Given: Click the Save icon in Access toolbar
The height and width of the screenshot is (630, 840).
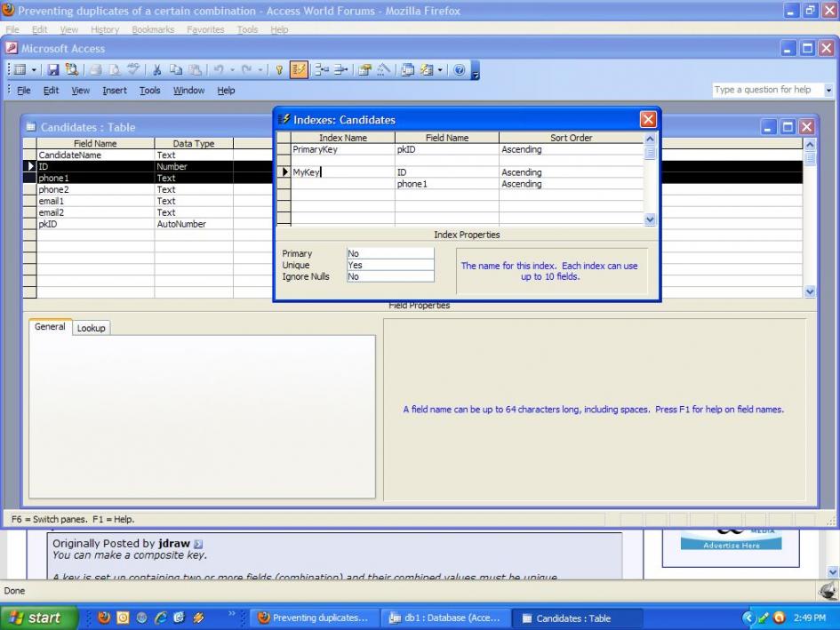Looking at the screenshot, I should [52, 69].
